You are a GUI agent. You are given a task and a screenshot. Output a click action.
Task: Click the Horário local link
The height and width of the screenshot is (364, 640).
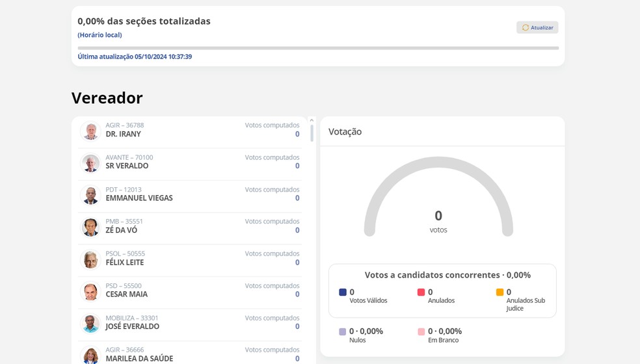[100, 35]
